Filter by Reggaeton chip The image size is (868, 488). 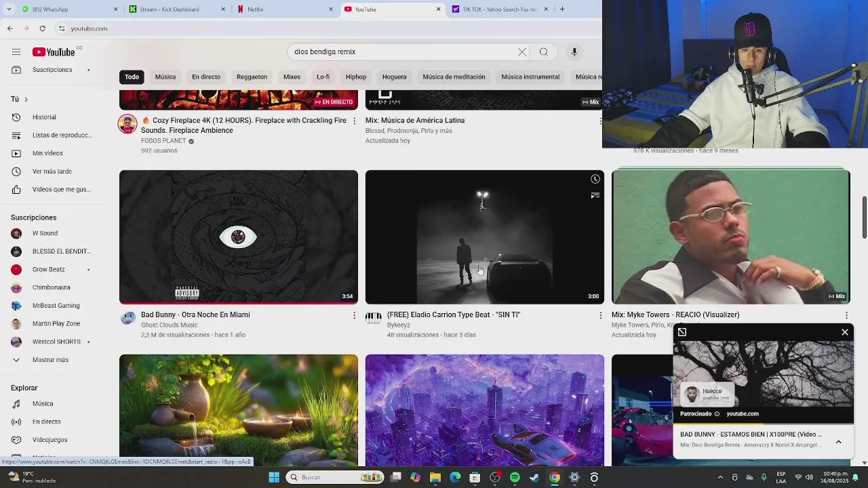pyautogui.click(x=252, y=77)
